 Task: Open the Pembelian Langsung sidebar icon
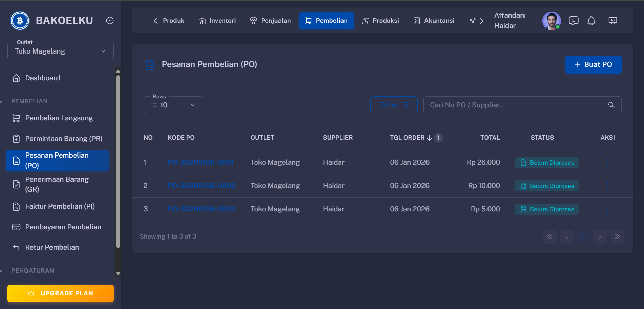point(16,118)
